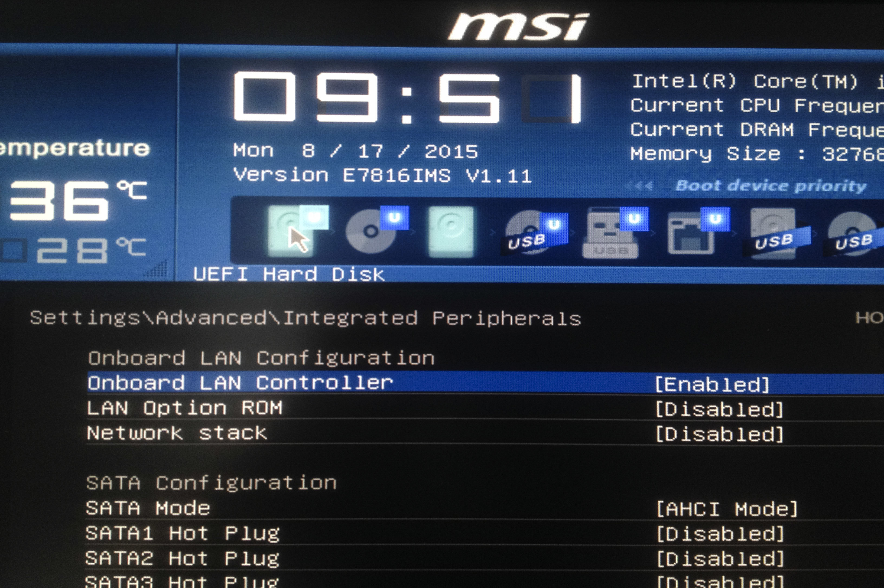Select the SATA Mode menu row
Image resolution: width=884 pixels, height=588 pixels.
[148, 508]
